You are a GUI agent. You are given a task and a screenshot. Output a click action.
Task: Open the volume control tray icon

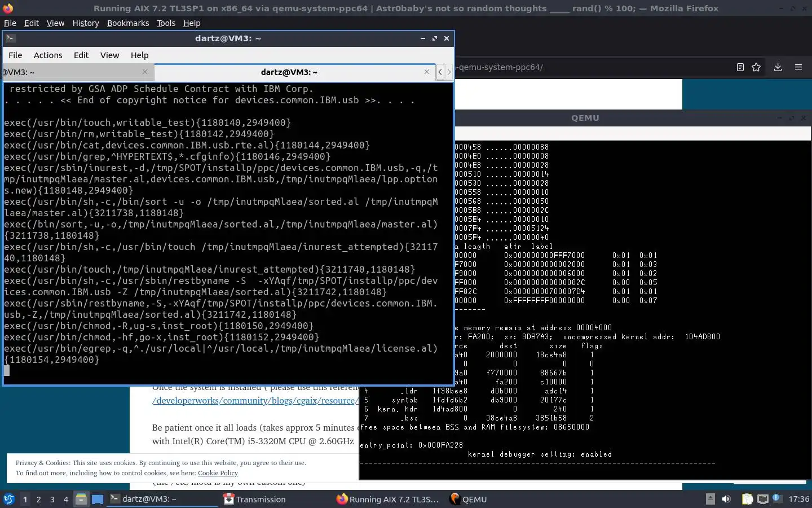726,499
